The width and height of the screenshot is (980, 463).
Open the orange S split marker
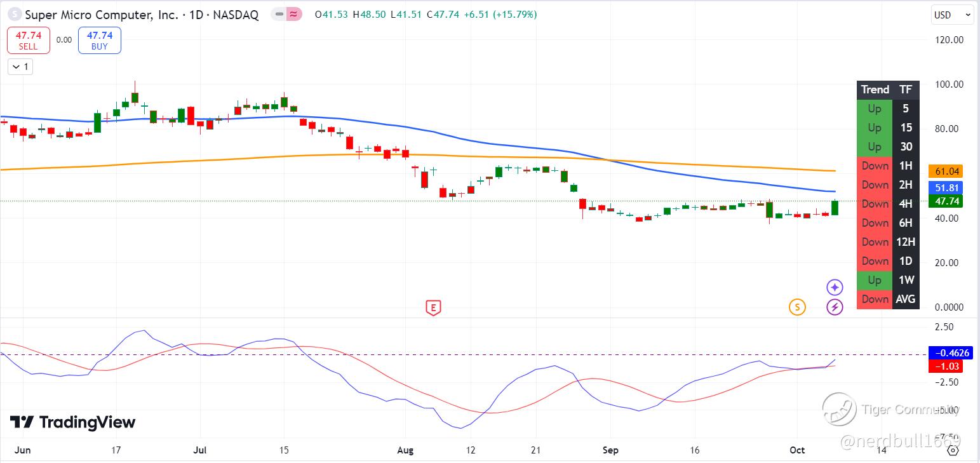[797, 307]
